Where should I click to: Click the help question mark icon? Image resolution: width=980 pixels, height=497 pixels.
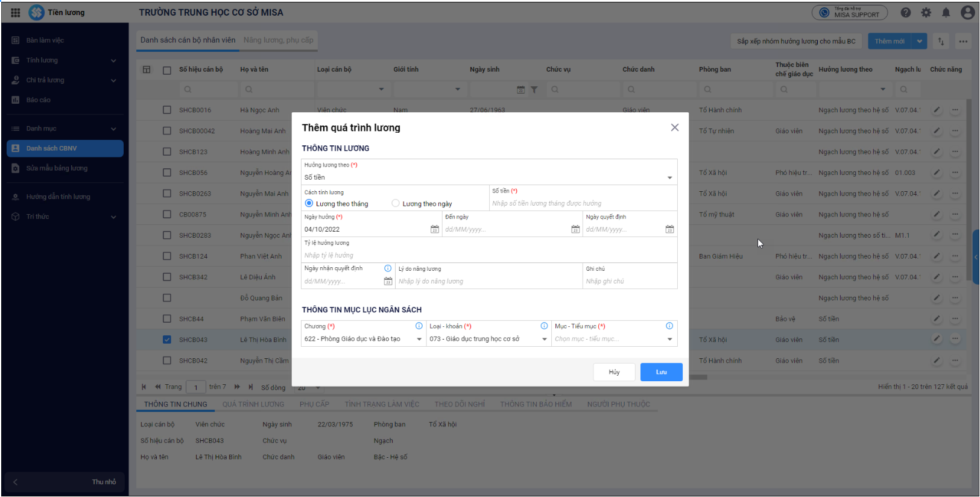pyautogui.click(x=906, y=13)
